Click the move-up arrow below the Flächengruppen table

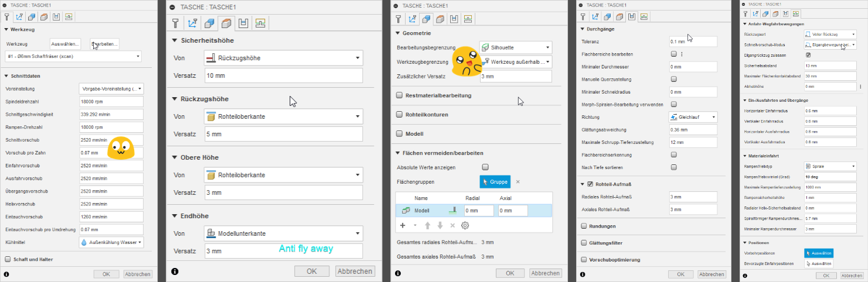427,225
